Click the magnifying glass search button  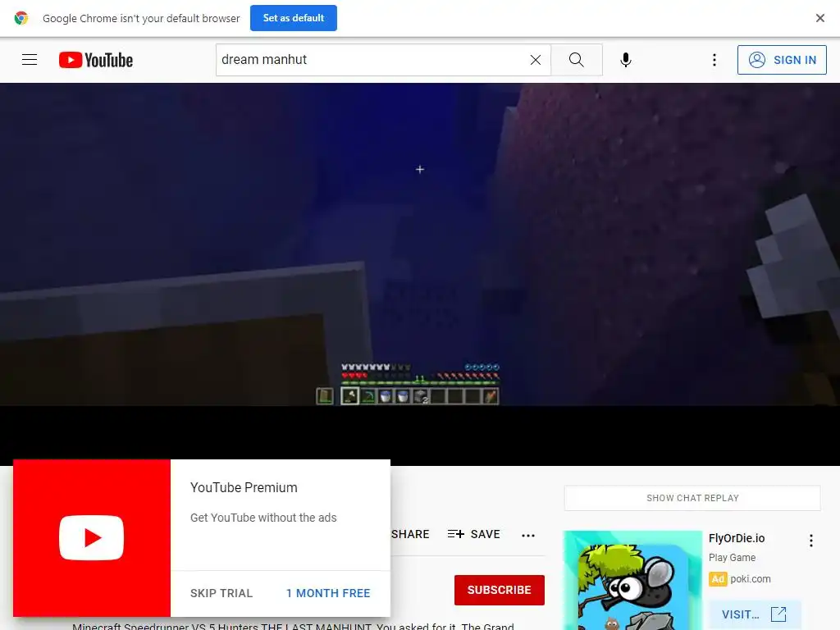(x=577, y=60)
